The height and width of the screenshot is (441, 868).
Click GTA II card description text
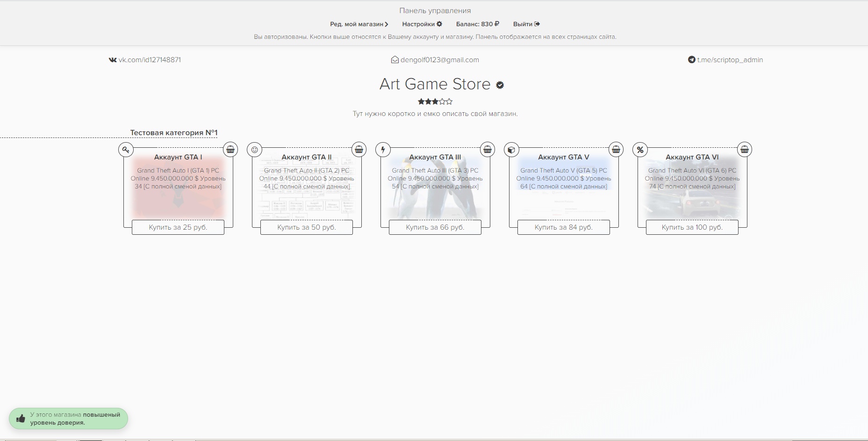click(x=307, y=178)
